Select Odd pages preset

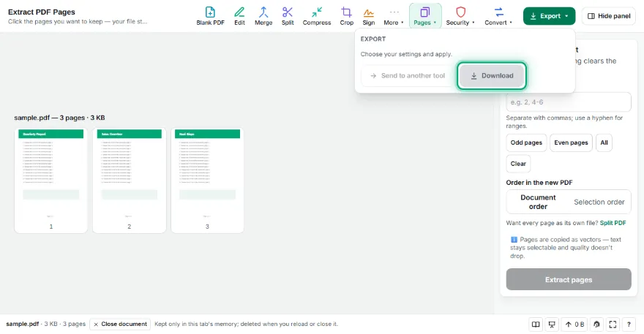(526, 143)
